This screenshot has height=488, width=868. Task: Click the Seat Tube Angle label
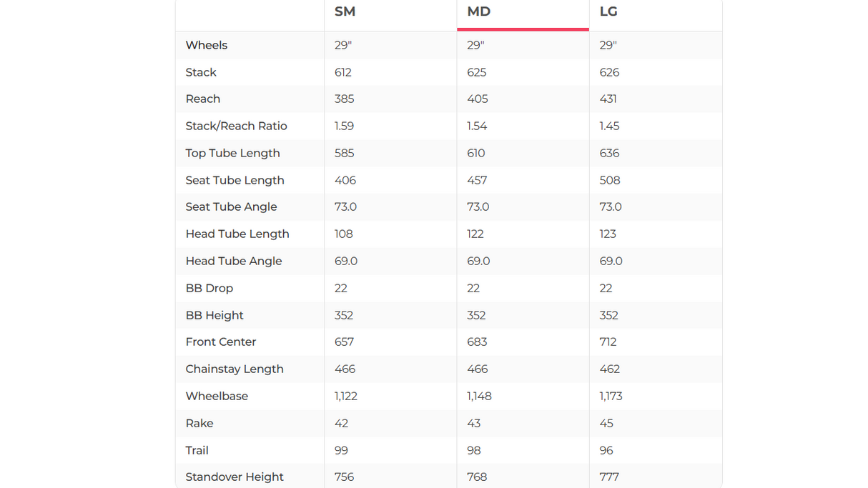point(231,206)
